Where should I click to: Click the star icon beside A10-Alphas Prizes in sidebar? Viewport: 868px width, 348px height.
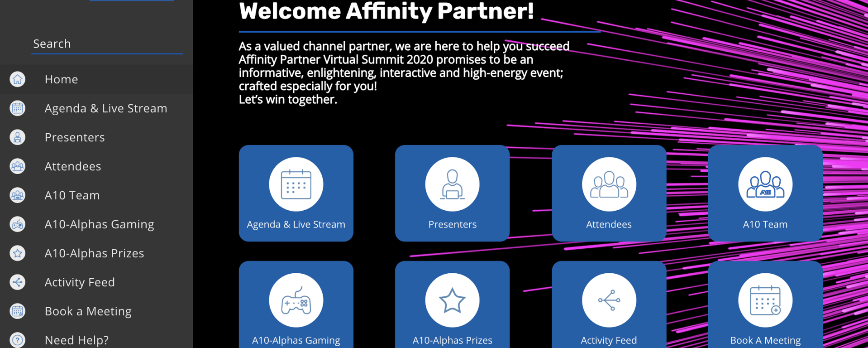pyautogui.click(x=18, y=253)
